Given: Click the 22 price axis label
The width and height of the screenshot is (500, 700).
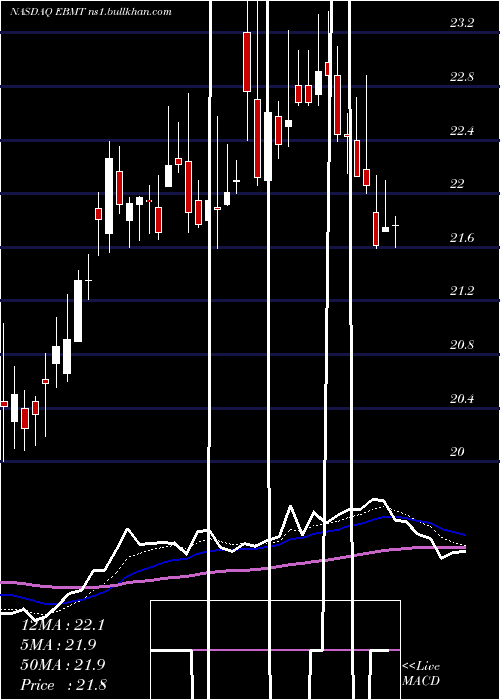Looking at the screenshot, I should tap(457, 184).
